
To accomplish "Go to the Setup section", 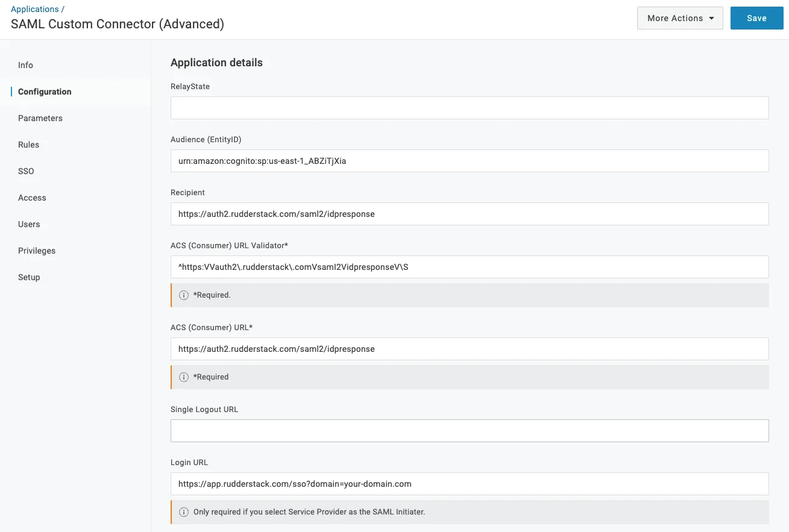I will pos(29,277).
